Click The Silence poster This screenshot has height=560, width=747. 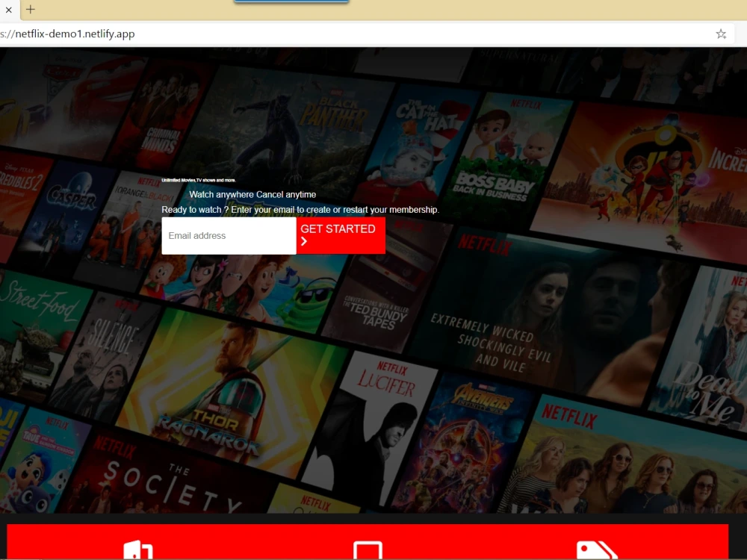click(102, 357)
